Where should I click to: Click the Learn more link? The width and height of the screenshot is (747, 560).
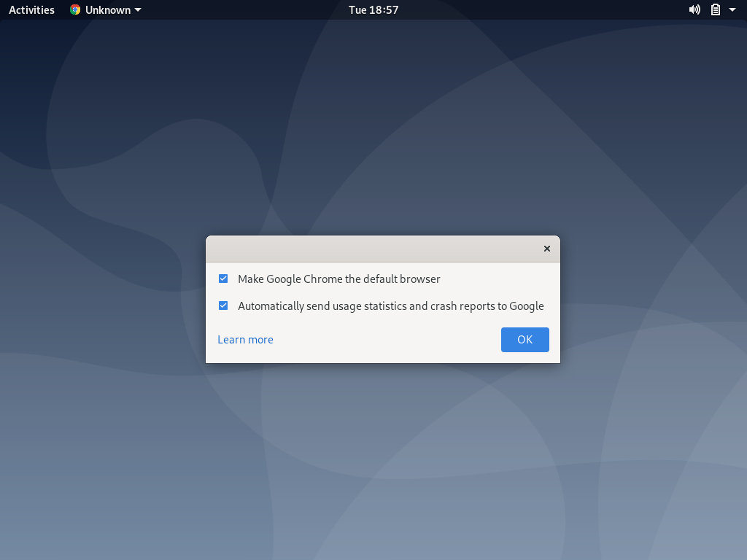[245, 339]
